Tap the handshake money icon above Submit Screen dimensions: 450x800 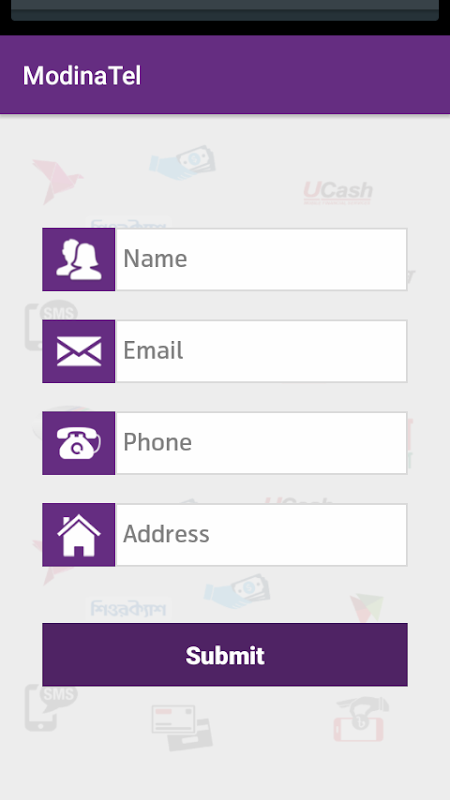[x=237, y=591]
